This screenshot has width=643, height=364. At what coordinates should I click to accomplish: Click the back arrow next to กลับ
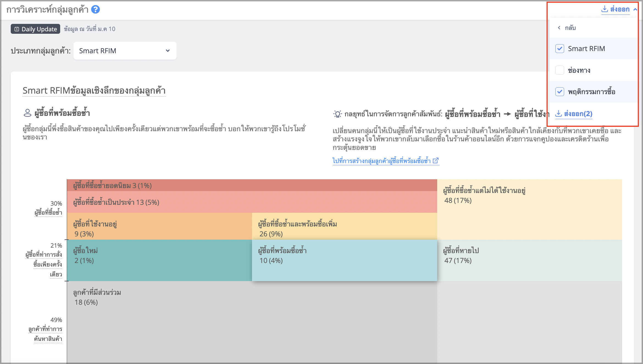coord(559,28)
